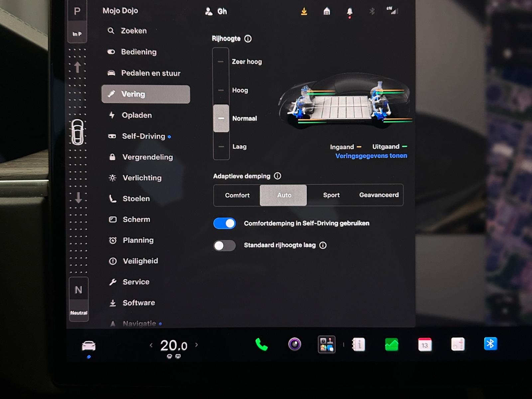
Task: Disable Comfortdemping in Self-Driving gebruiken toggle
Action: [x=224, y=223]
